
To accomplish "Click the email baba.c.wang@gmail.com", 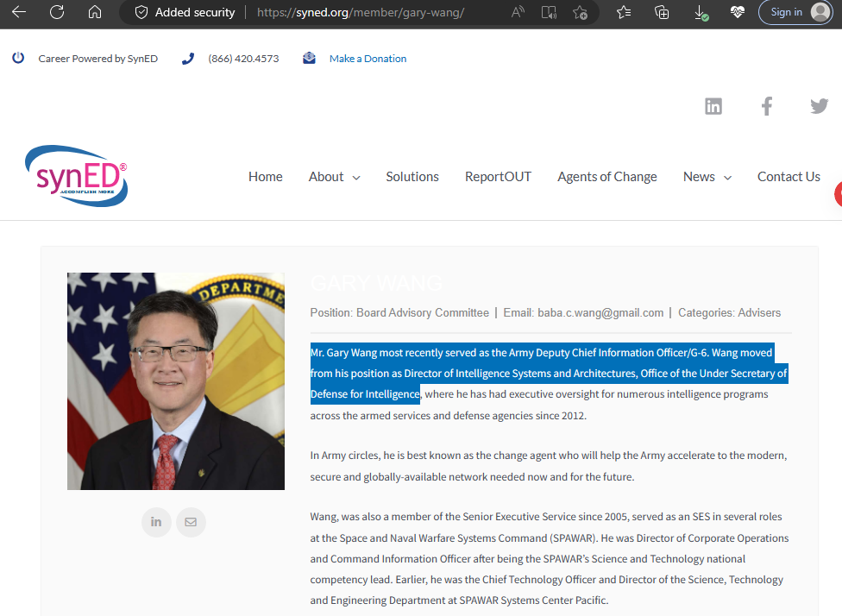I will pyautogui.click(x=600, y=312).
